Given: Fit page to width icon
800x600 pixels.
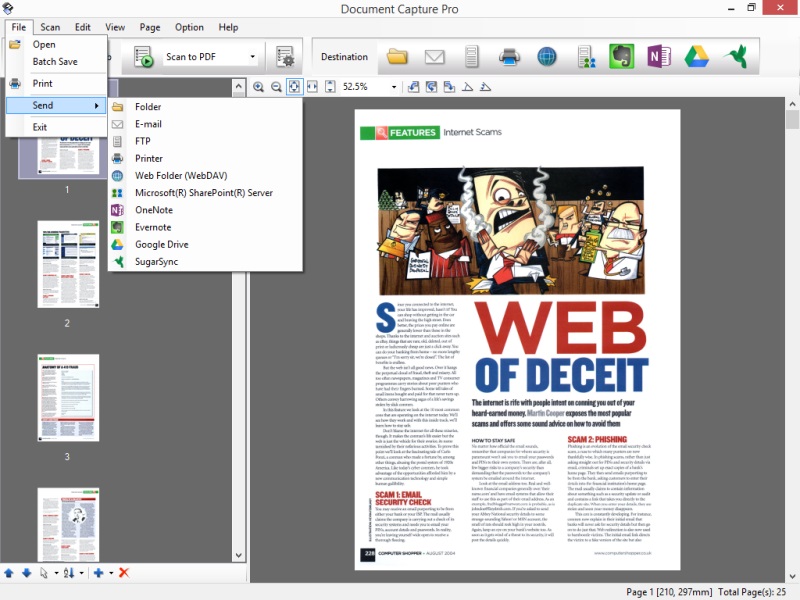Looking at the screenshot, I should tap(312, 87).
